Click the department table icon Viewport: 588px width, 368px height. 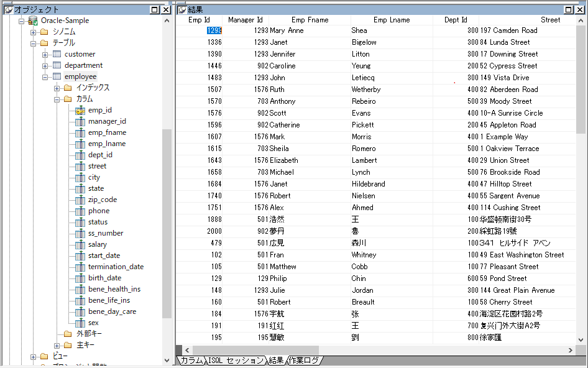pos(57,65)
